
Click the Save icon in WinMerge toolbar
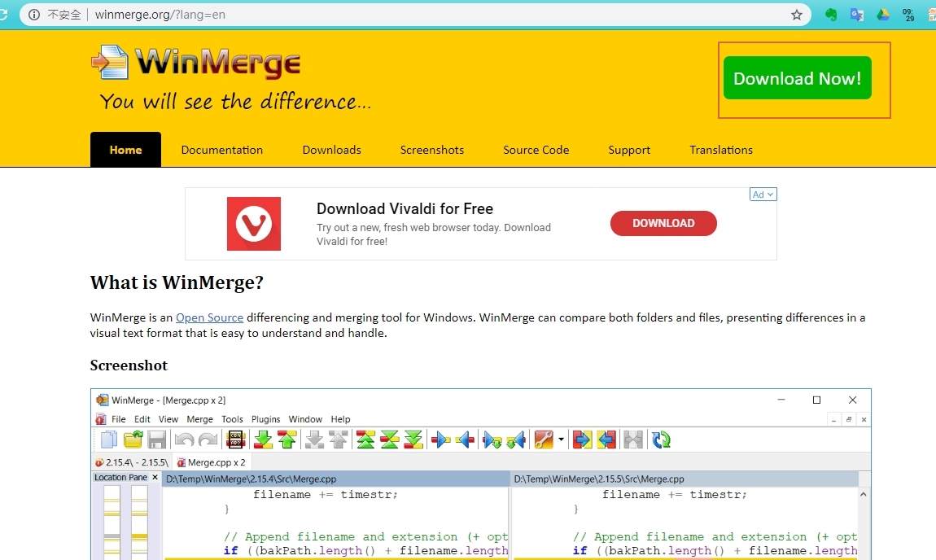coord(156,440)
